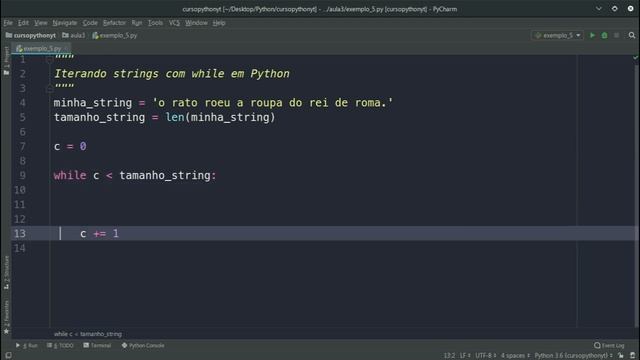Viewport: 640px width, 360px height.
Task: Open the Window menu
Action: pyautogui.click(x=196, y=23)
